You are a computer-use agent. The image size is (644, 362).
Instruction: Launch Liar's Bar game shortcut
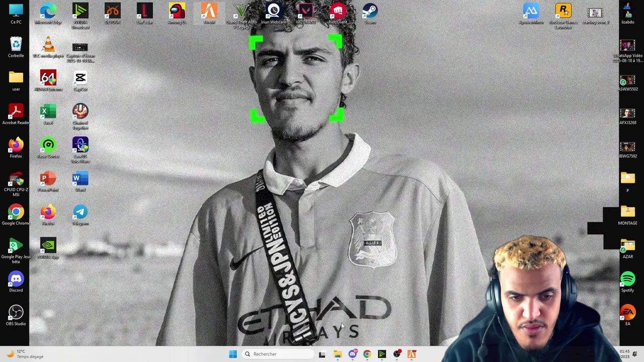click(144, 14)
